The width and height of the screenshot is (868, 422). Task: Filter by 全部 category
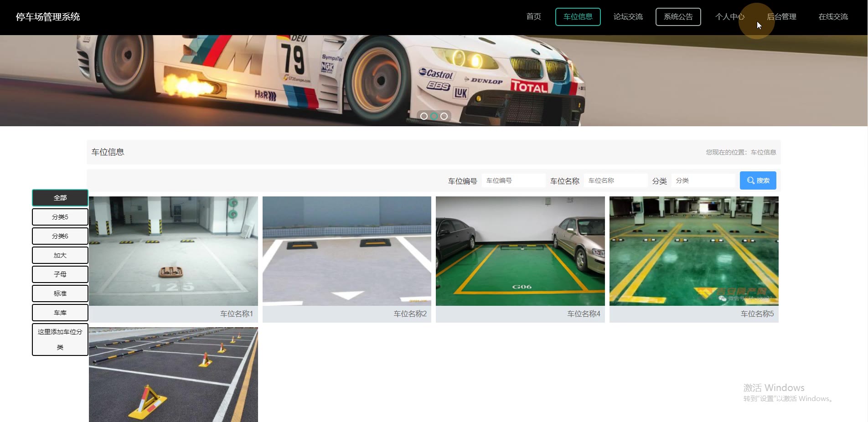pos(60,198)
